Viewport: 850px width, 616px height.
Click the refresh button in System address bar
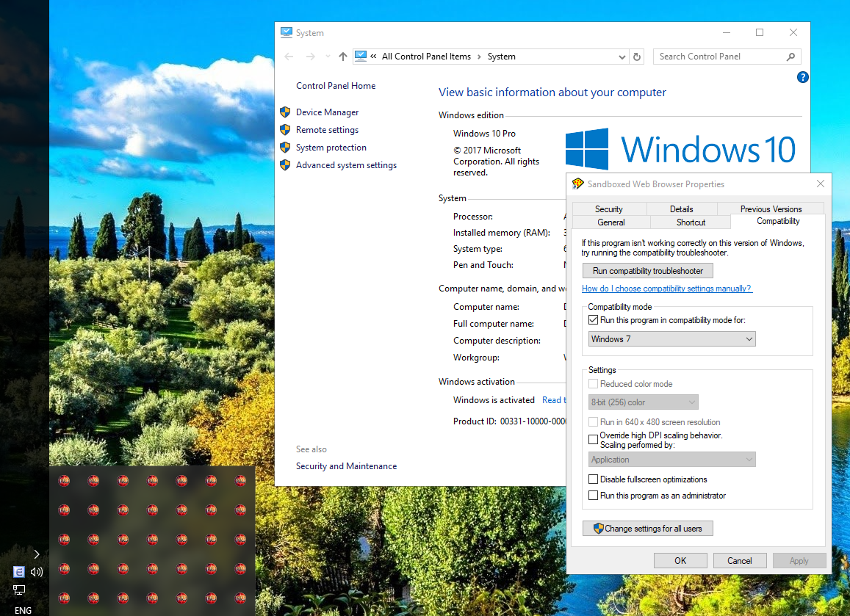pos(637,57)
